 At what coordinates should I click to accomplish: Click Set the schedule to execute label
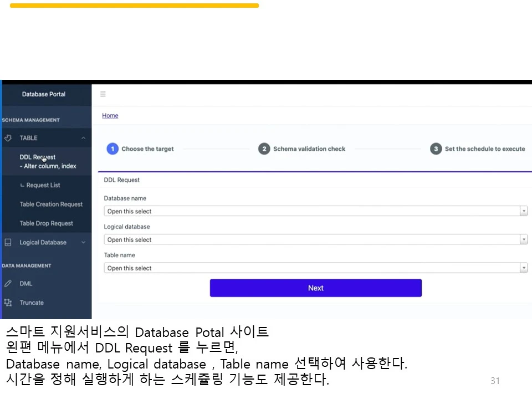(485, 149)
